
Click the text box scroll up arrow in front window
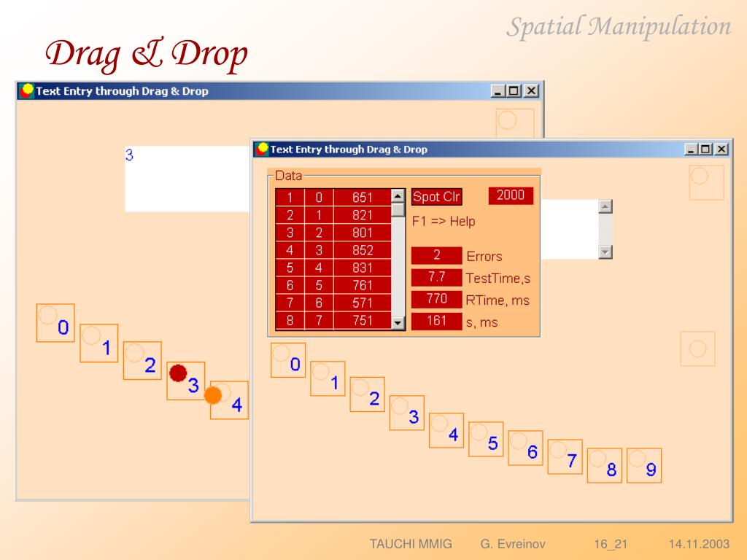(x=605, y=206)
